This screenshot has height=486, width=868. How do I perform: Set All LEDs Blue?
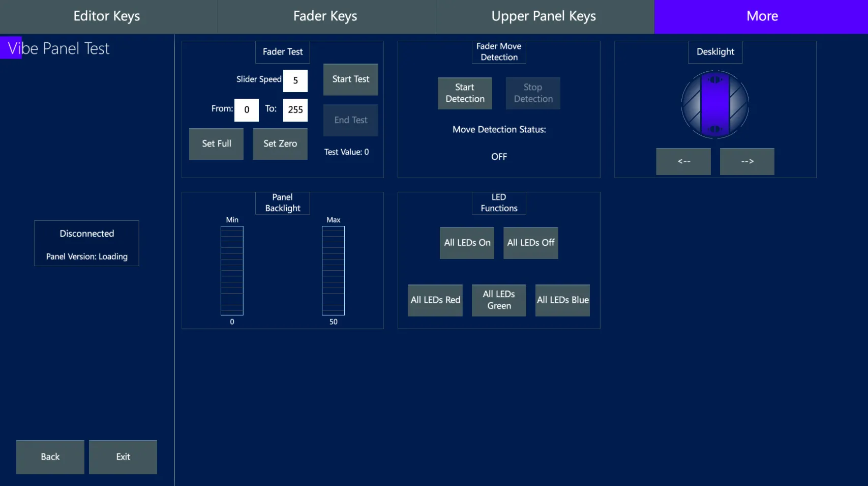[x=562, y=300]
